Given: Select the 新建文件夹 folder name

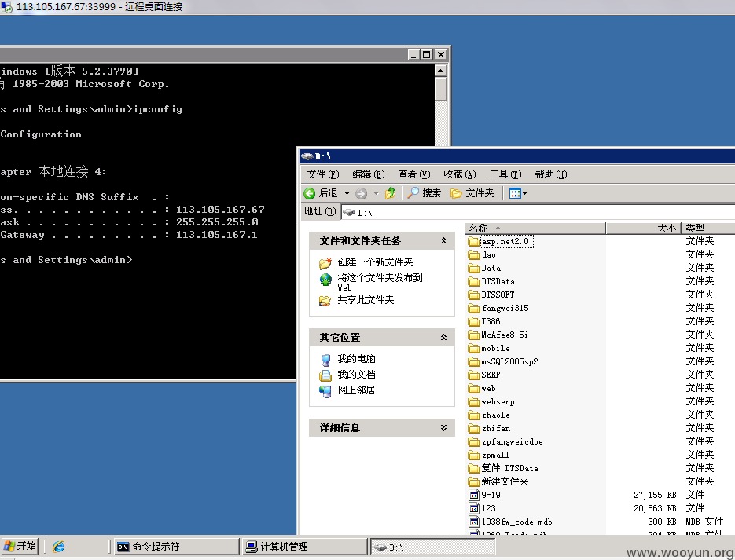Looking at the screenshot, I should tap(505, 481).
